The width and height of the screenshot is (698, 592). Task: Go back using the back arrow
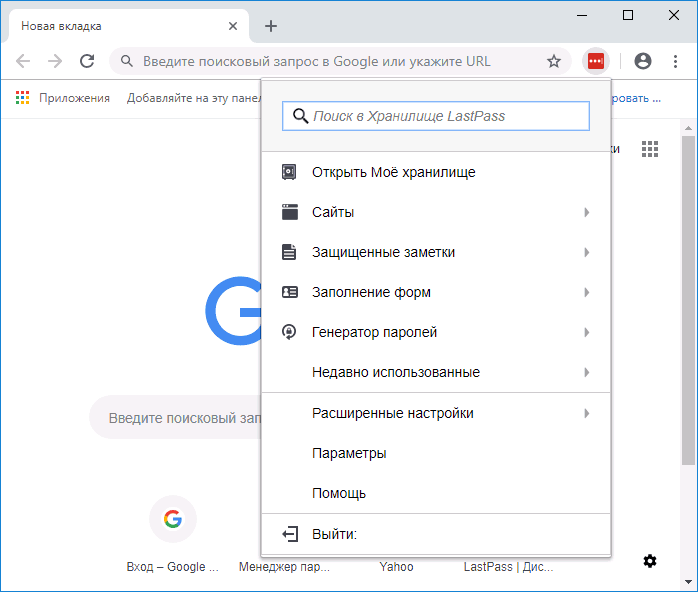pos(23,61)
